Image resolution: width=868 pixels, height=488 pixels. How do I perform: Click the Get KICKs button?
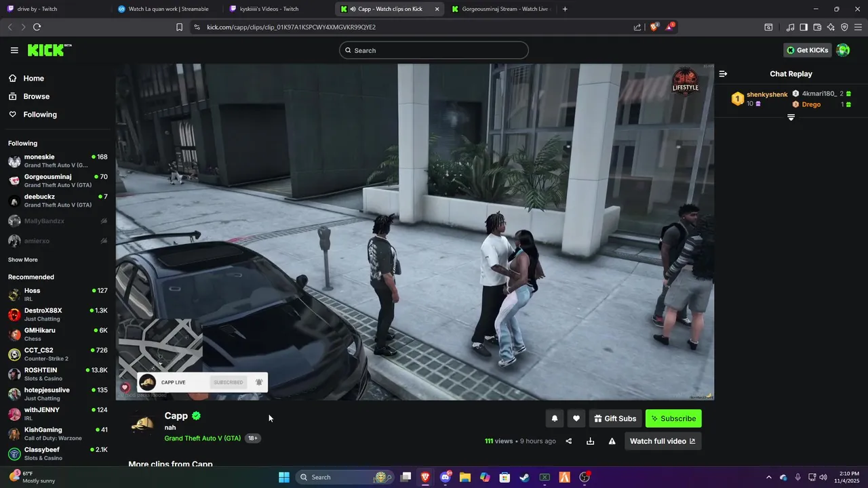(x=807, y=50)
